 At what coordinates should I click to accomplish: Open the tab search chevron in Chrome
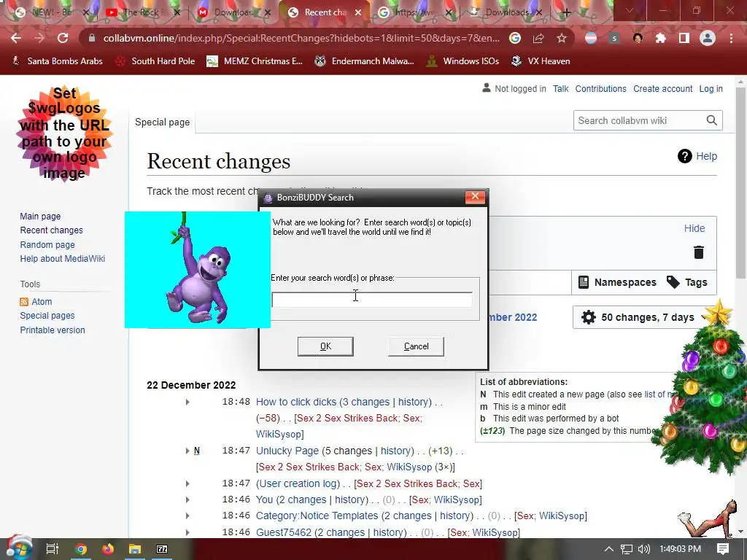point(630,10)
